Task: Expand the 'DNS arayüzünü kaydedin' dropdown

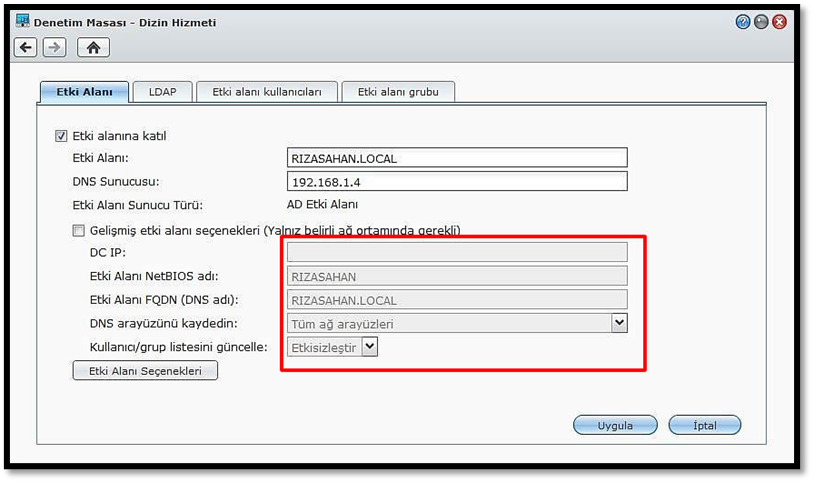Action: tap(619, 323)
